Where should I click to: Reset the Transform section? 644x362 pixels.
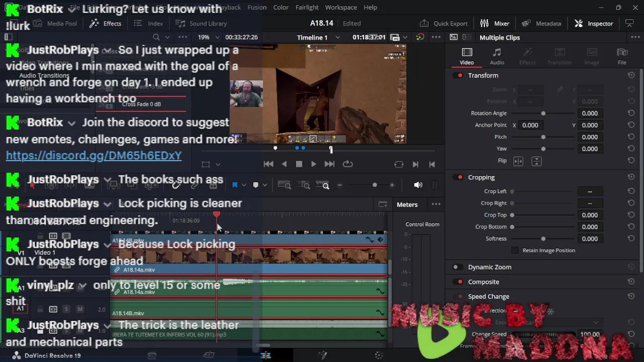(x=631, y=75)
